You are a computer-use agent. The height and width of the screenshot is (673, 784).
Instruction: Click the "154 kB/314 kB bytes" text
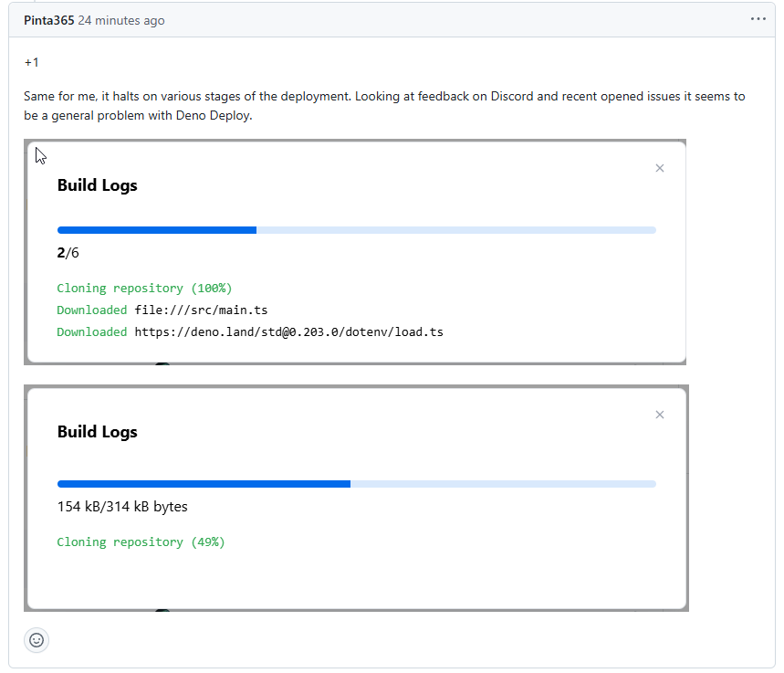[122, 506]
